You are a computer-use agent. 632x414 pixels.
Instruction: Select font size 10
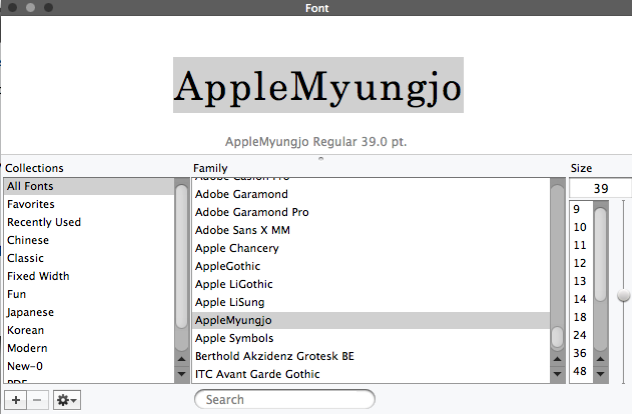pyautogui.click(x=581, y=227)
